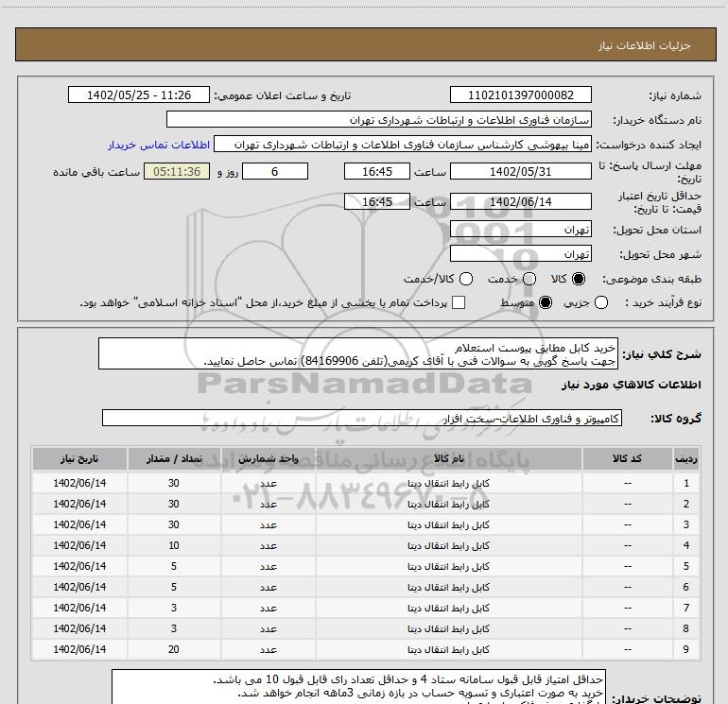Click the جزئیات اطلاعات نیاز header title
The image size is (728, 704).
644,45
